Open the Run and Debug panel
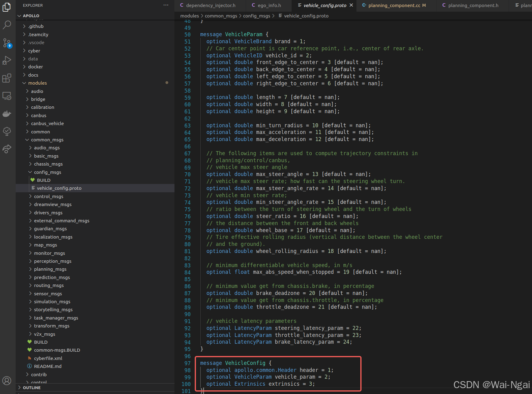The image size is (532, 394). 7,60
